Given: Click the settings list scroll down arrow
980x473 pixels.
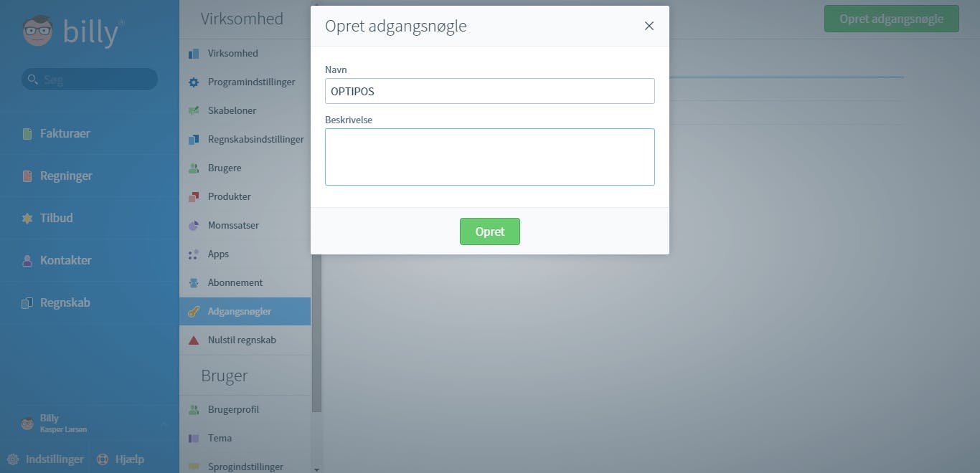Looking at the screenshot, I should [317, 469].
